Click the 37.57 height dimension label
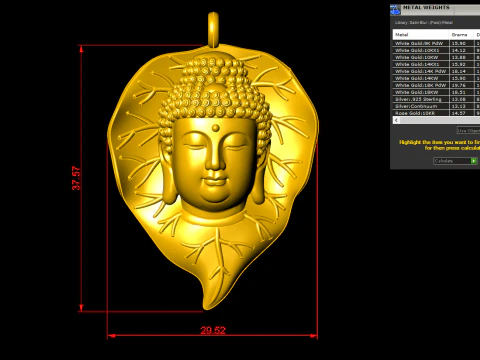This screenshot has height=360, width=480. [x=76, y=178]
